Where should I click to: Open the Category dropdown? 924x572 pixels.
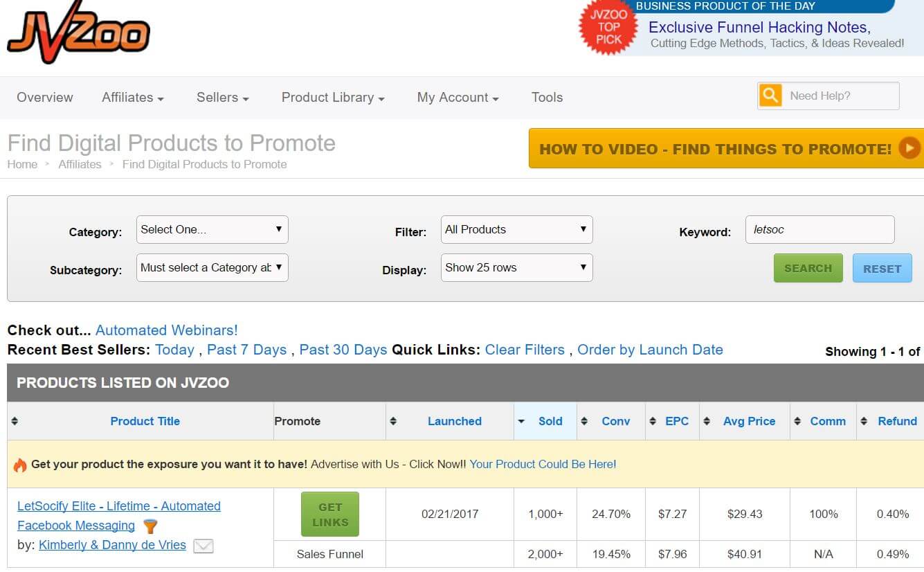[x=212, y=230]
